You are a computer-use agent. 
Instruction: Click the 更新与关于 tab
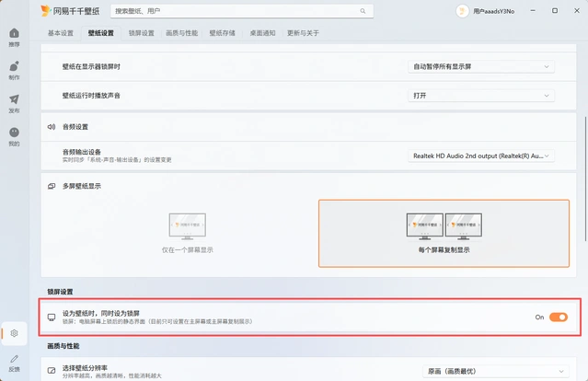[x=303, y=33]
